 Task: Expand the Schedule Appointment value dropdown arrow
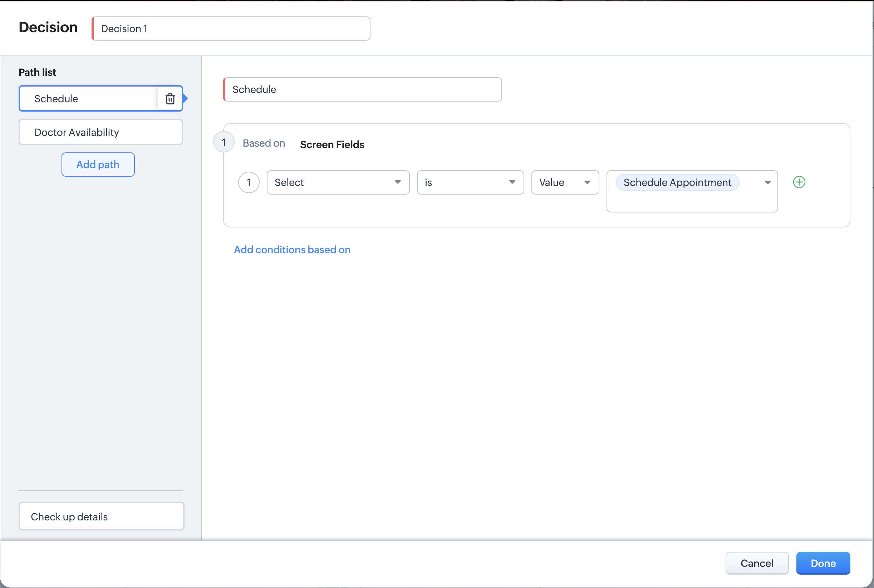pyautogui.click(x=767, y=183)
